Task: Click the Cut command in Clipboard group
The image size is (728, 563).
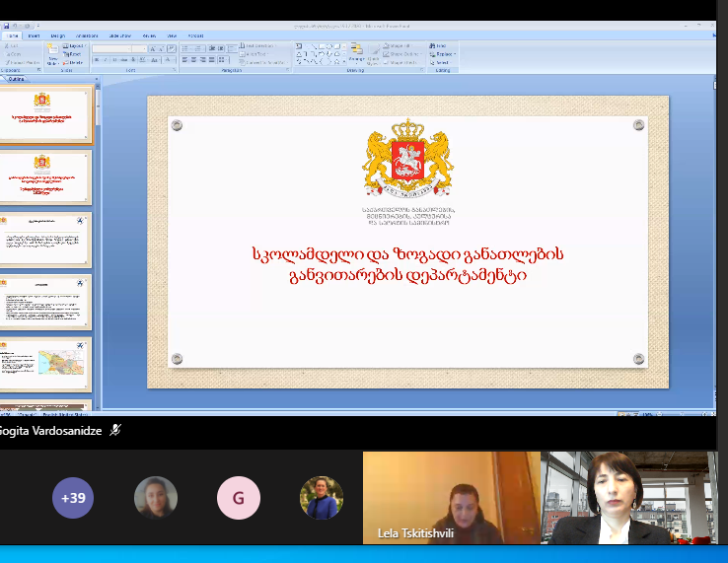Action: coord(12,46)
